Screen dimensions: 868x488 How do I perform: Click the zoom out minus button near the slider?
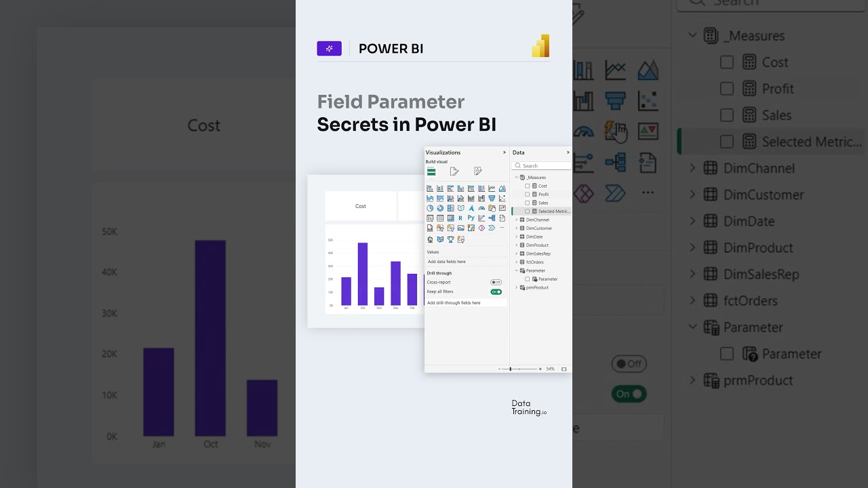499,369
